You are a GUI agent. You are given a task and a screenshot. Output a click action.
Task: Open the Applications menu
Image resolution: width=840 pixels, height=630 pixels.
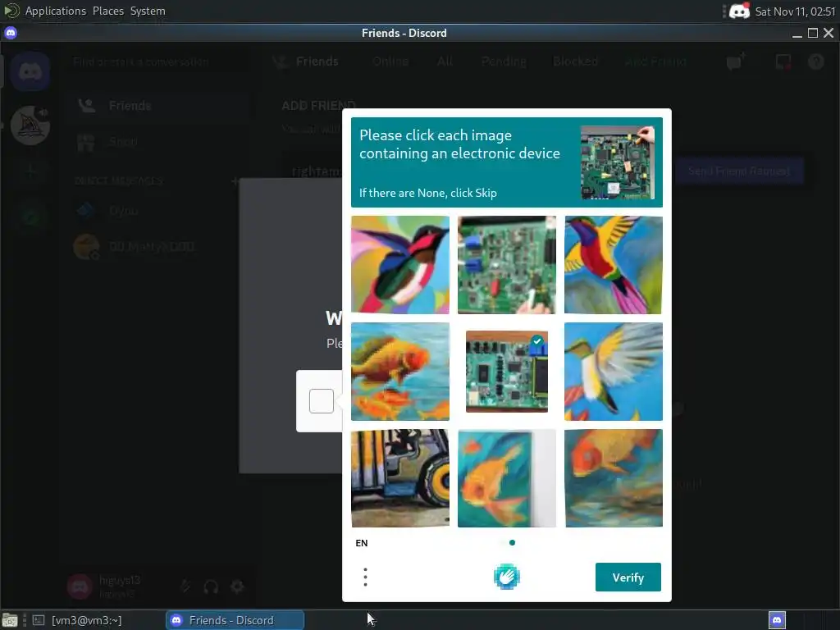pyautogui.click(x=56, y=11)
